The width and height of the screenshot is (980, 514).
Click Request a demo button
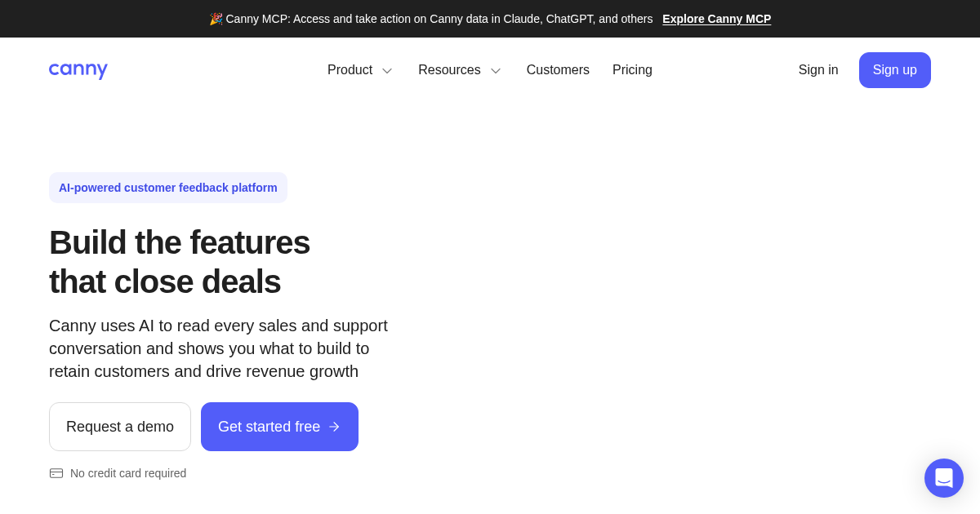(x=120, y=427)
